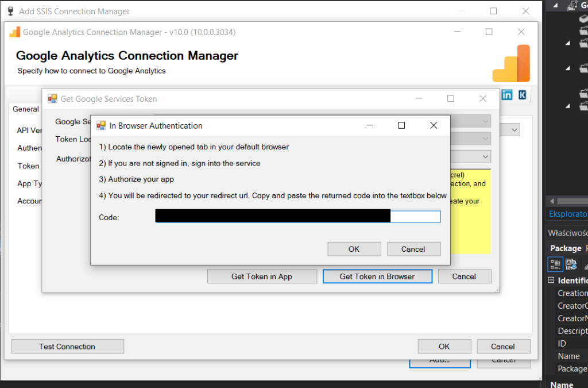Close the In Browser Authentication dialog
The height and width of the screenshot is (388, 588).
click(434, 126)
